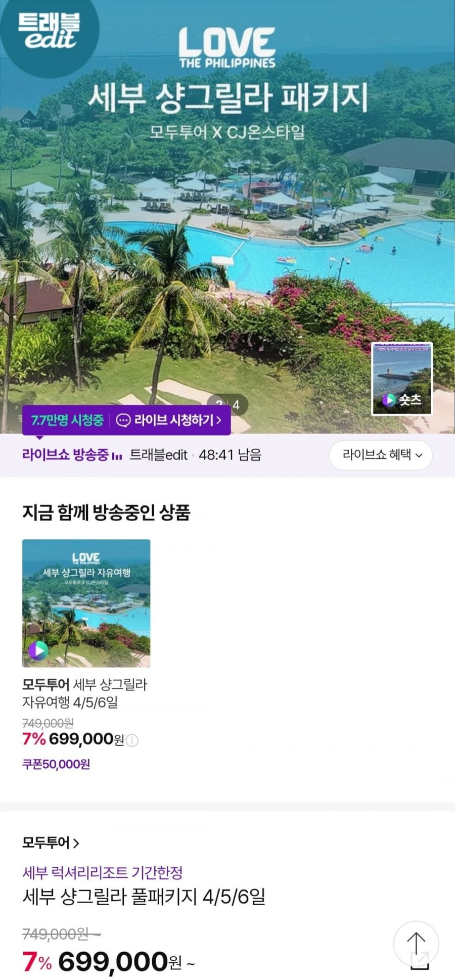The width and height of the screenshot is (455, 980).
Task: Expand the 라이브쇼 혜택 dropdown
Action: click(381, 455)
